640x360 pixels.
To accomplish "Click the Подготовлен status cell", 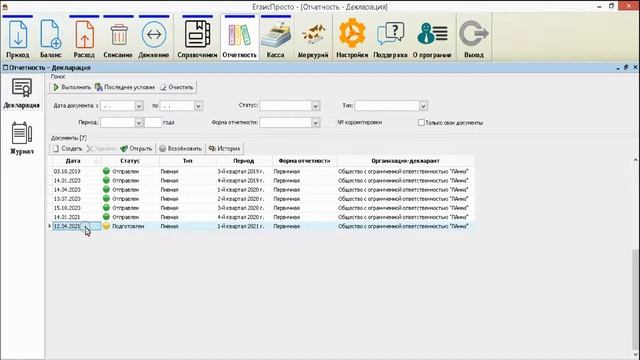I will 130,226.
